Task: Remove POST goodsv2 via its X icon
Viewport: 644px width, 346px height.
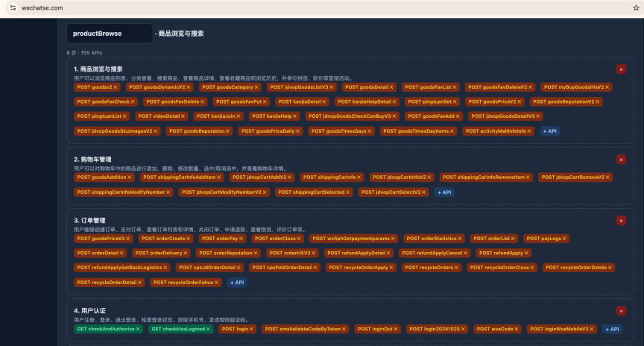Action: 116,87
